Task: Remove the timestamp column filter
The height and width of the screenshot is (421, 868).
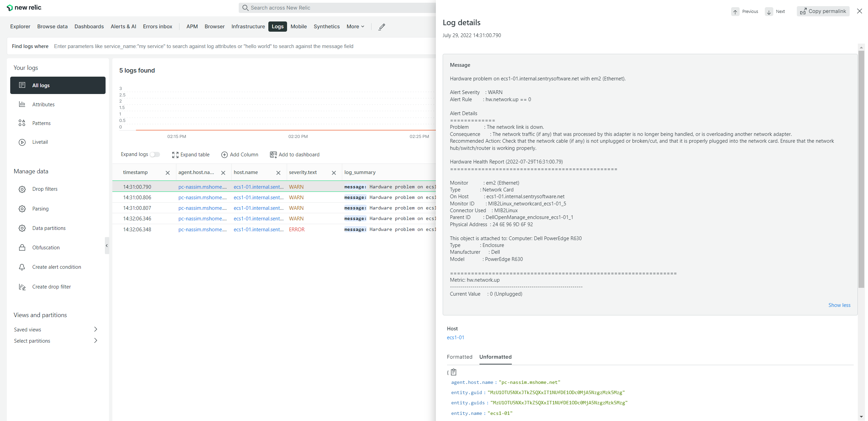Action: (168, 173)
